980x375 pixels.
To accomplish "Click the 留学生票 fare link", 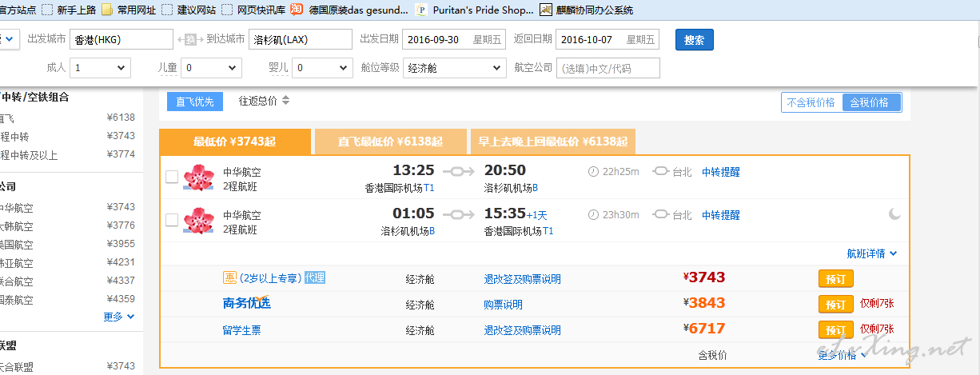I will pos(242,329).
